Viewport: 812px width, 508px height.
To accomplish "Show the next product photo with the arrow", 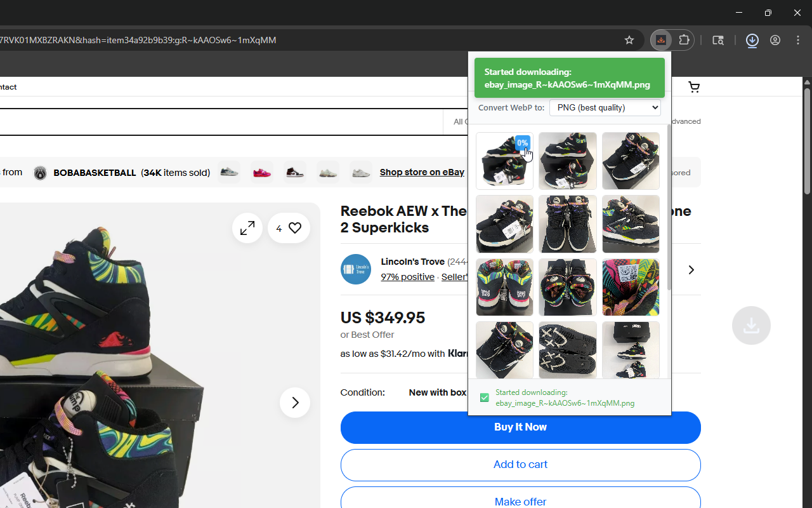I will pyautogui.click(x=295, y=403).
